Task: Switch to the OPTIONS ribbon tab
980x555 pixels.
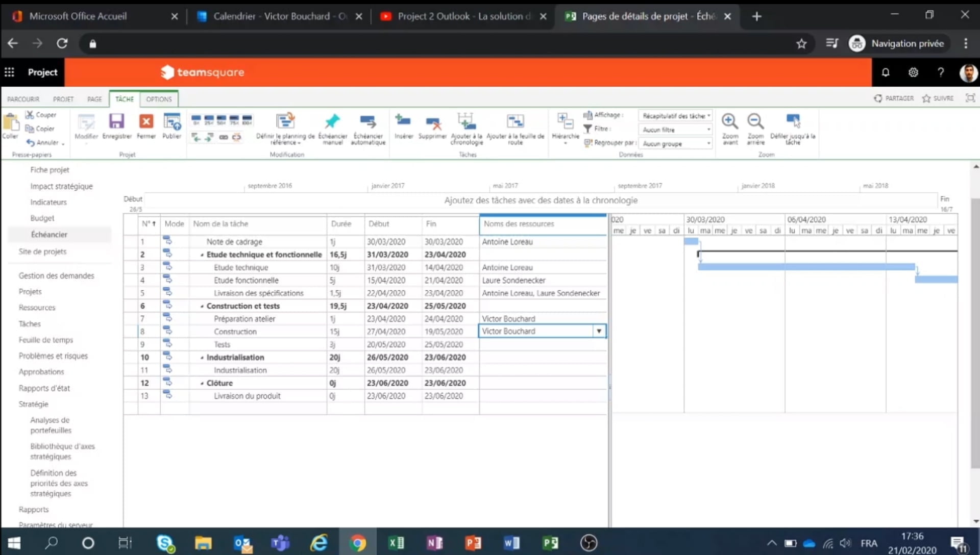Action: 159,99
